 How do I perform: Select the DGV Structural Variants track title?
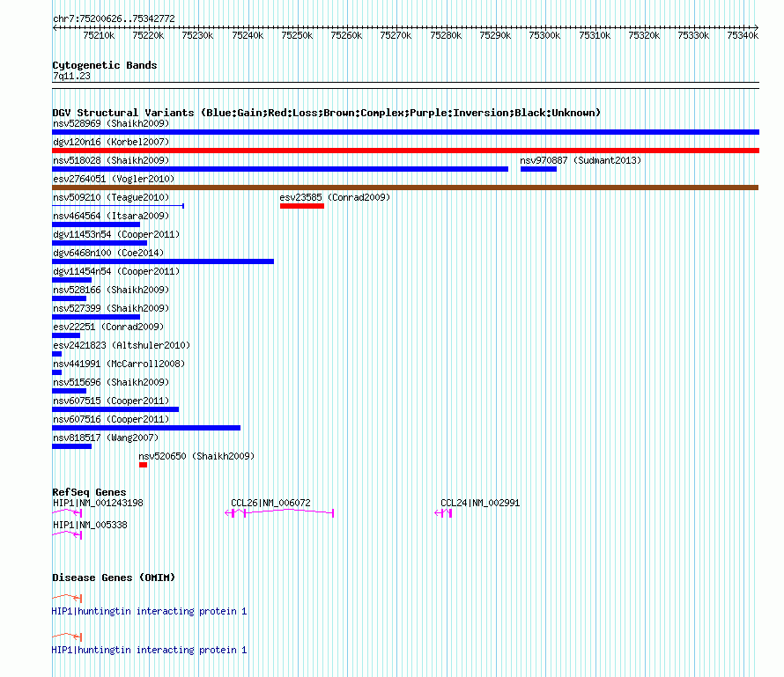click(x=327, y=113)
